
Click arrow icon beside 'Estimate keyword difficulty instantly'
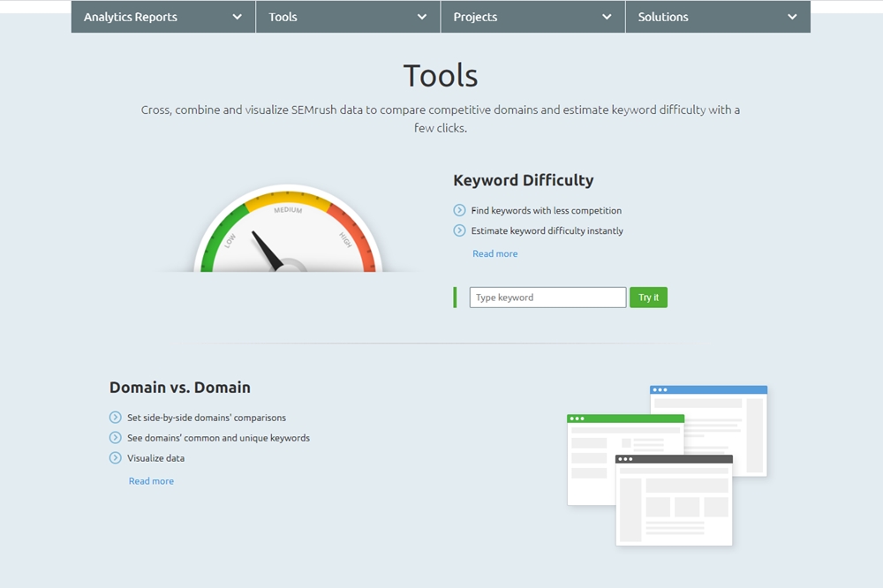click(x=459, y=230)
